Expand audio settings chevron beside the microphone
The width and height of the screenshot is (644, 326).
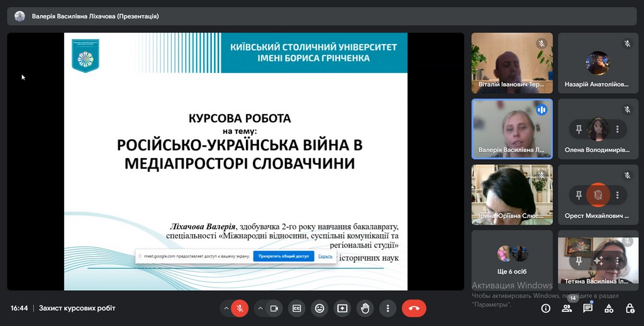tap(225, 308)
